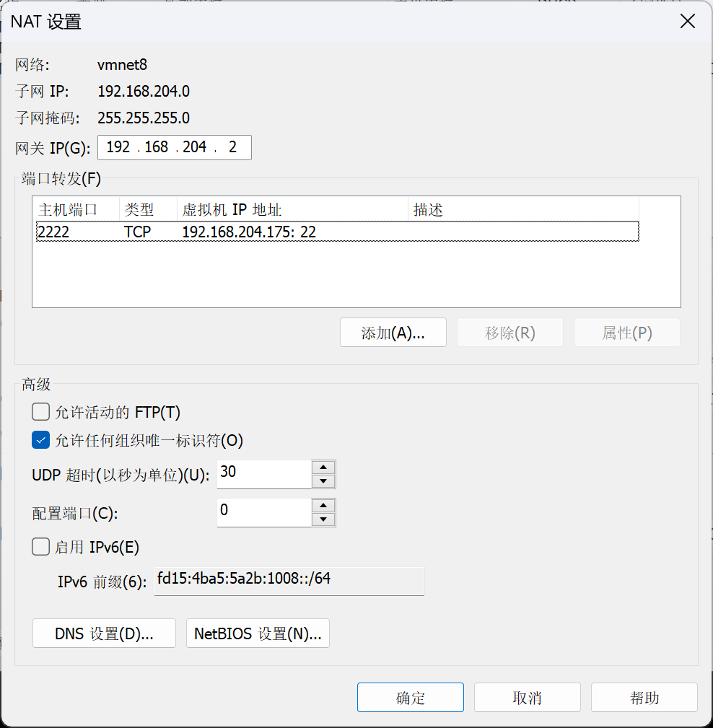Cancel changes with 取消 button
The height and width of the screenshot is (728, 713).
527,698
